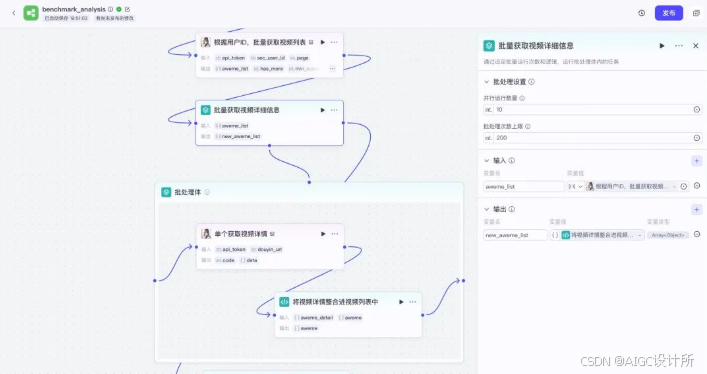Screen dimensions: 707x374
Task: Collapse the 输入 section
Action: point(487,160)
